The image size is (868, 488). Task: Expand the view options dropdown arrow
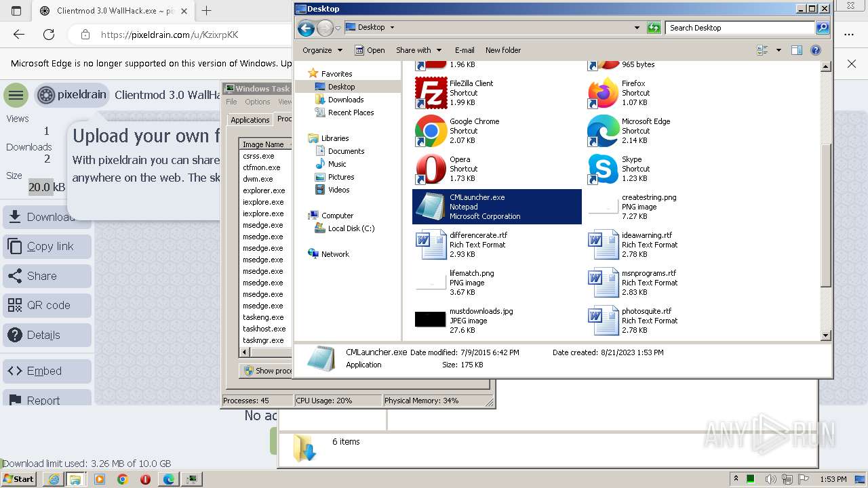778,50
